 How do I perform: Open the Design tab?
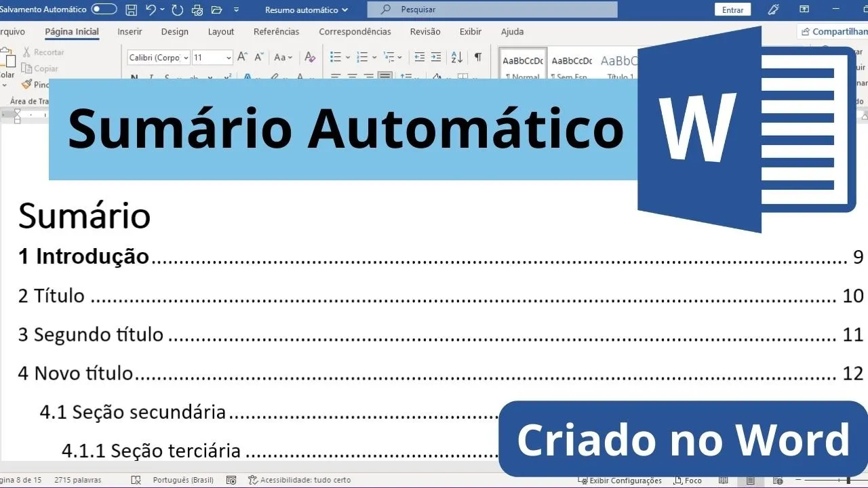pos(175,31)
